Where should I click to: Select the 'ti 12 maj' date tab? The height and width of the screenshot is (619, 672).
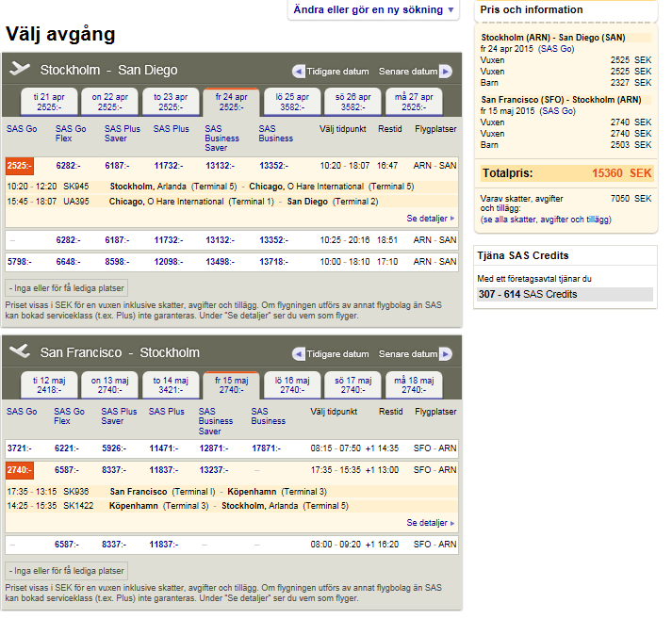click(49, 384)
